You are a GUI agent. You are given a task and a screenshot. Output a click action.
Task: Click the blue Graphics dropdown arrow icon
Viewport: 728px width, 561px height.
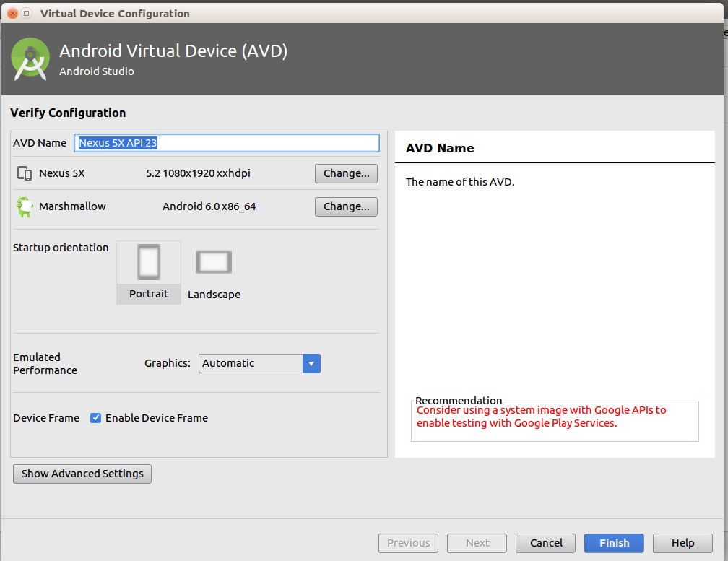[x=311, y=363]
